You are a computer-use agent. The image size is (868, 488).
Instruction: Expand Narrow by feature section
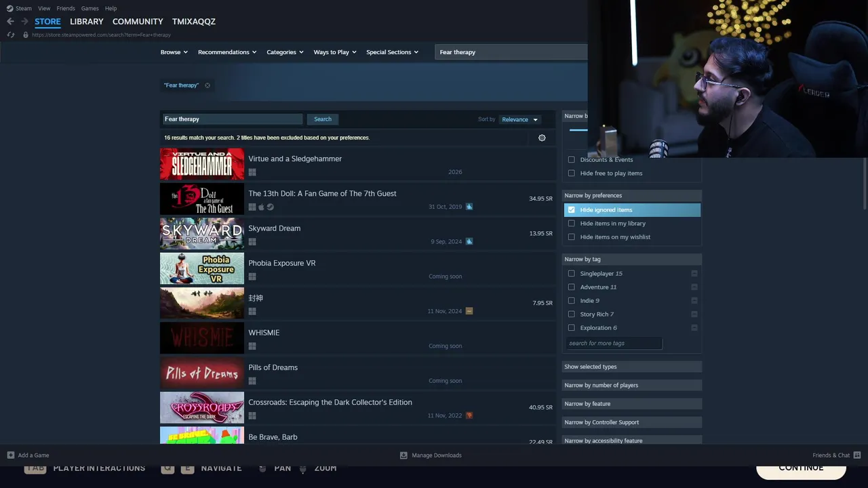click(x=632, y=404)
